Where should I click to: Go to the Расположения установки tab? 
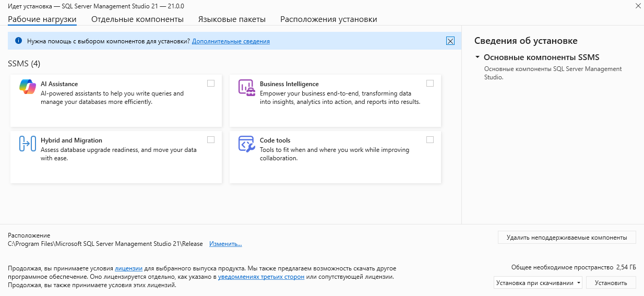(x=328, y=19)
